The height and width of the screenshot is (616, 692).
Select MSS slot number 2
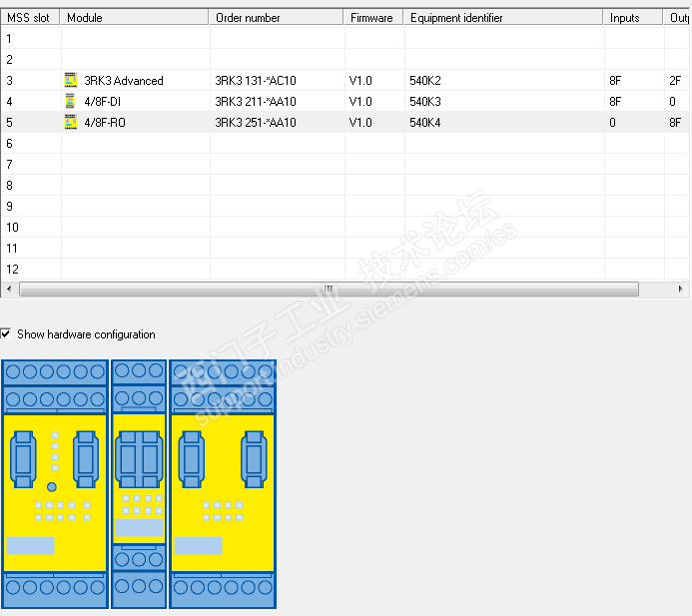[x=9, y=60]
